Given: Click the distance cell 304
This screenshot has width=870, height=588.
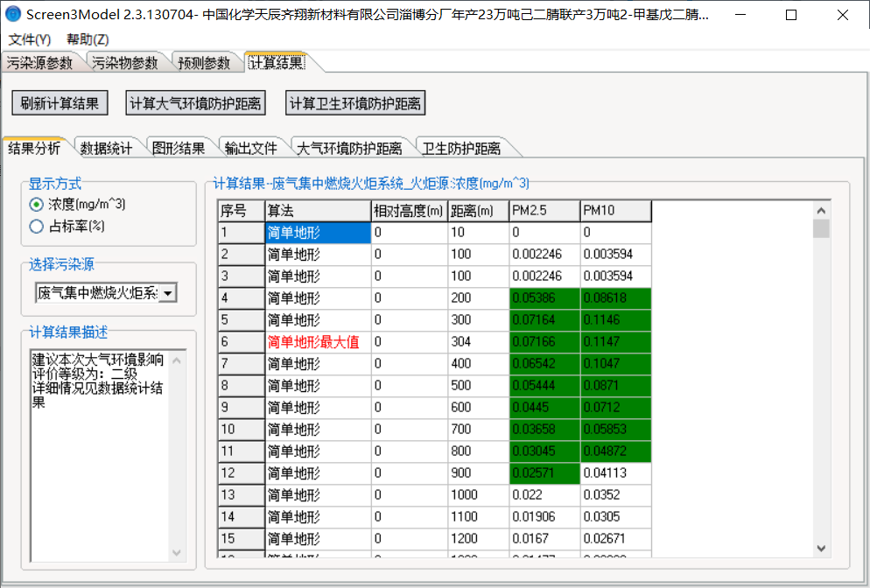Looking at the screenshot, I should coord(478,342).
